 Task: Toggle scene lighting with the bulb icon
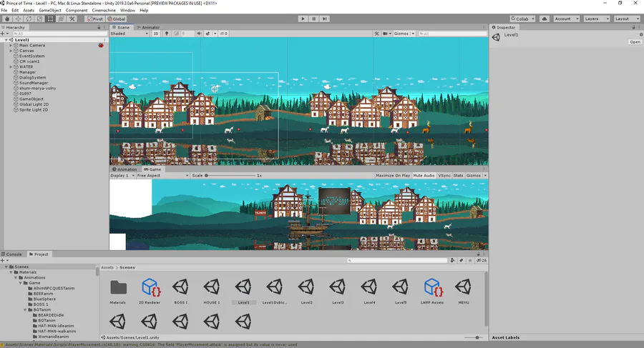[x=167, y=34]
